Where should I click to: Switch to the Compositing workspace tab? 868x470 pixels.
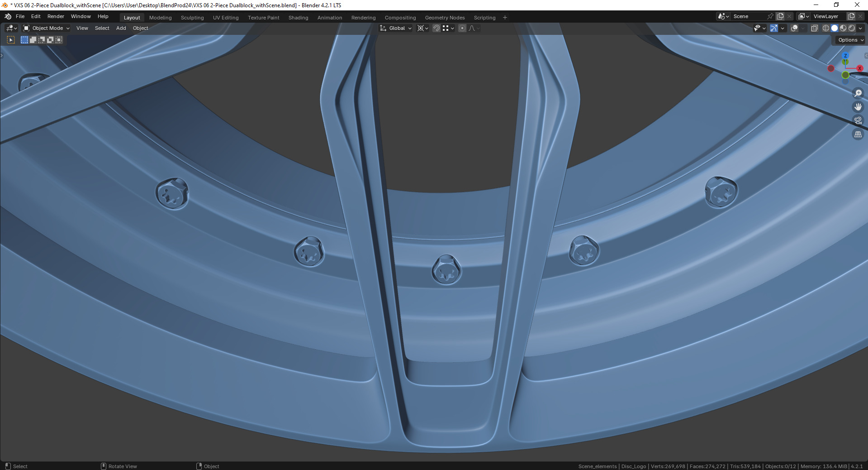pos(400,18)
